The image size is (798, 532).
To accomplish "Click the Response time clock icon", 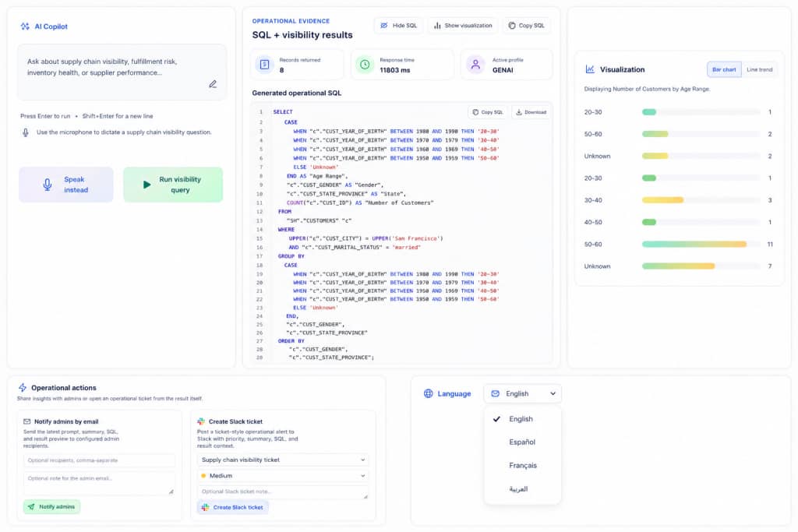I will (365, 65).
